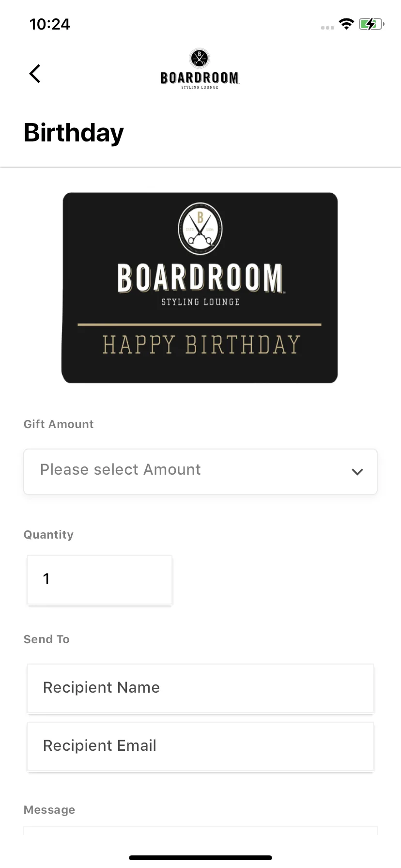Tap the home indicator bar
This screenshot has height=868, width=401.
pyautogui.click(x=200, y=858)
